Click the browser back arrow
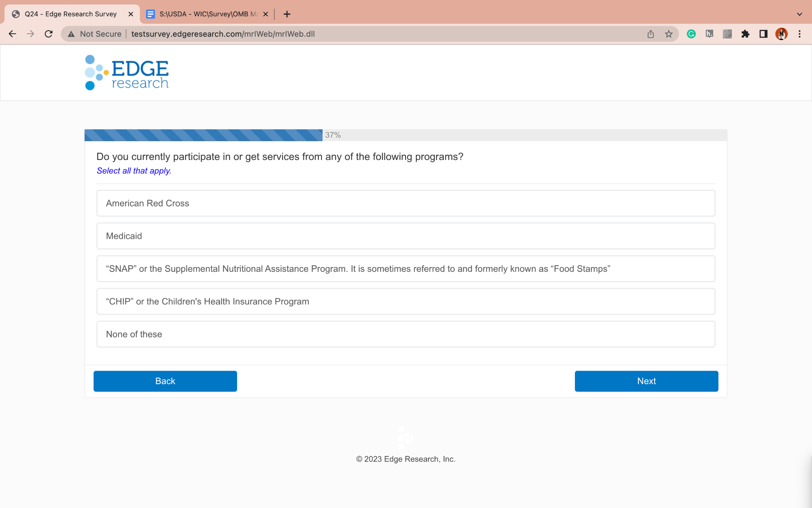The height and width of the screenshot is (508, 812). pos(12,34)
